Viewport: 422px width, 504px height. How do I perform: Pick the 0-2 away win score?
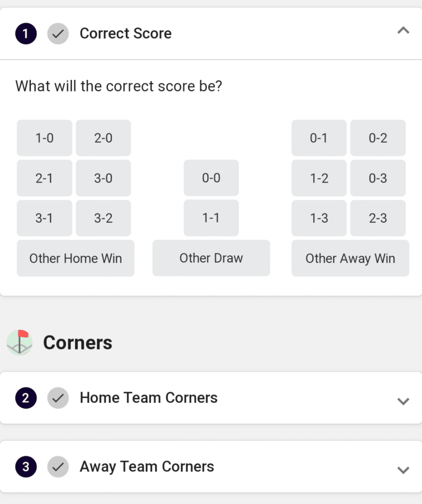click(x=378, y=138)
